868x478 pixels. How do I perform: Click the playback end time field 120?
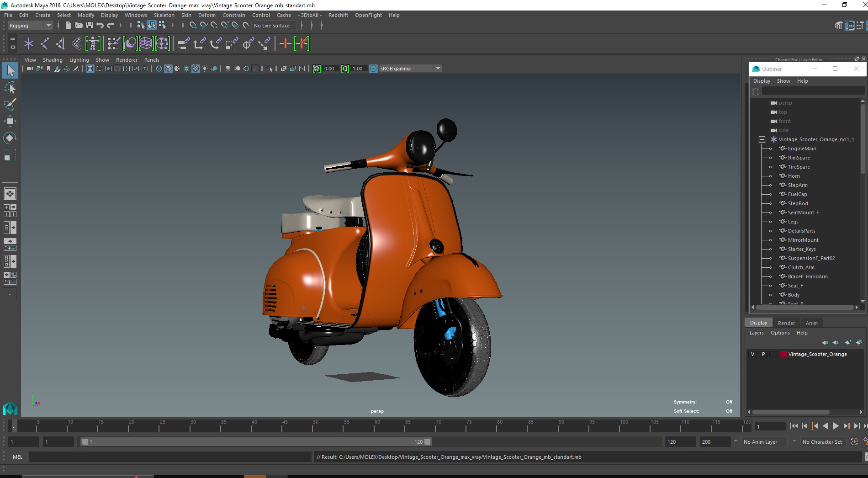pos(679,442)
